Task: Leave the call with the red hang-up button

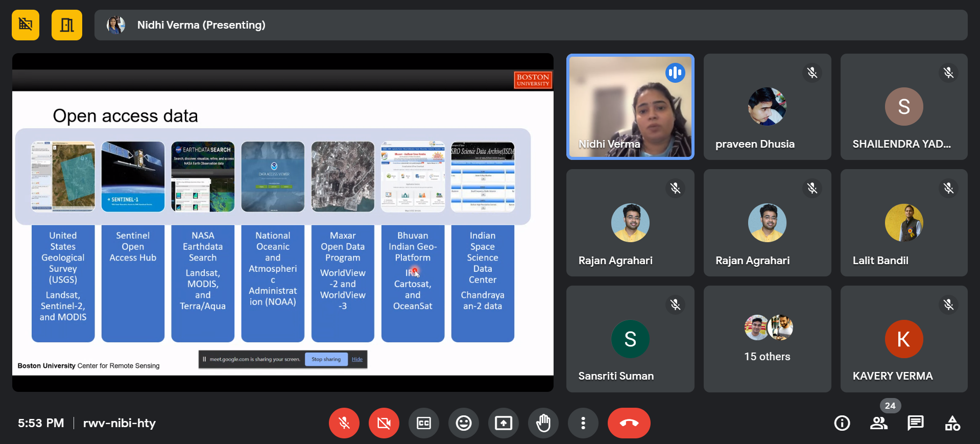Action: pyautogui.click(x=629, y=423)
